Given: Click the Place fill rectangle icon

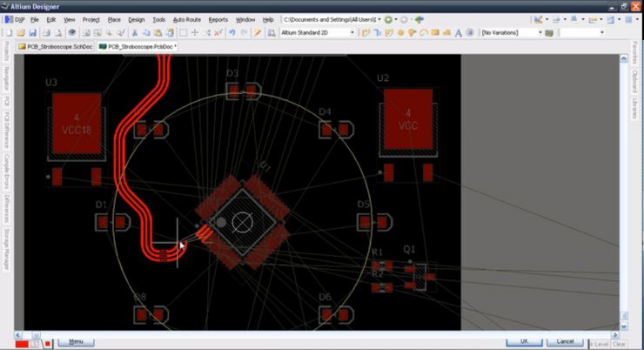Looking at the screenshot, I should [x=435, y=32].
